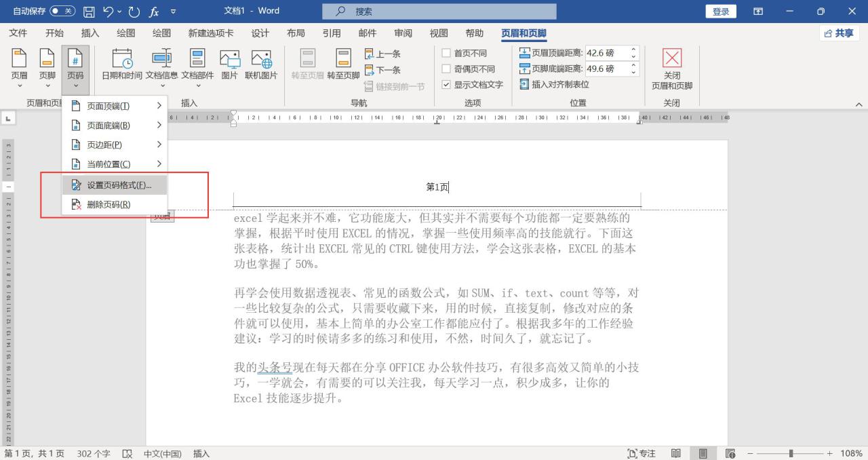Select 删除页码 menu item
The width and height of the screenshot is (868, 460).
point(115,204)
